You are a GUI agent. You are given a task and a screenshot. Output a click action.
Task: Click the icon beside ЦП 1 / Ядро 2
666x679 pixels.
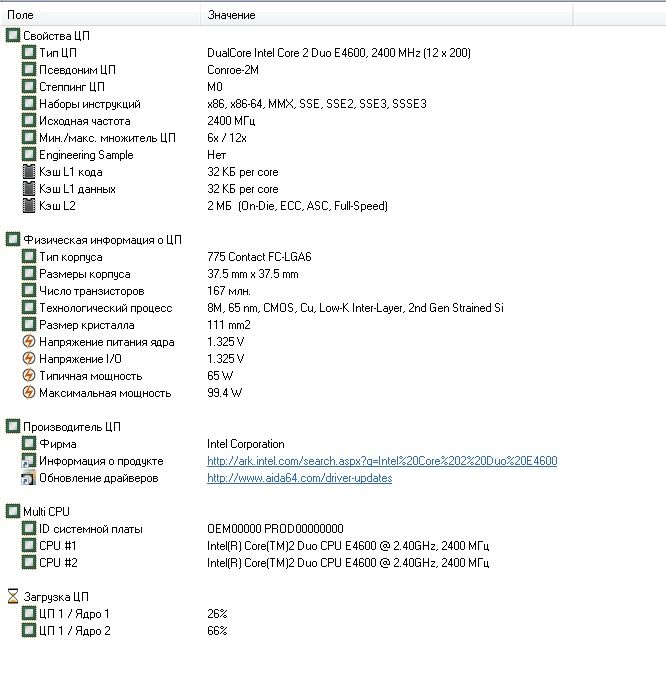(29, 630)
